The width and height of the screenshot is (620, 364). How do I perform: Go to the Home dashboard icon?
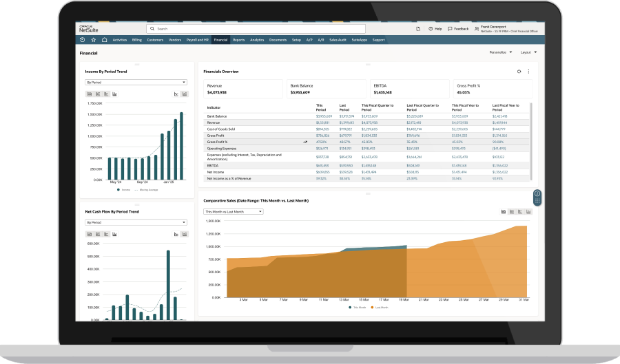(x=104, y=40)
